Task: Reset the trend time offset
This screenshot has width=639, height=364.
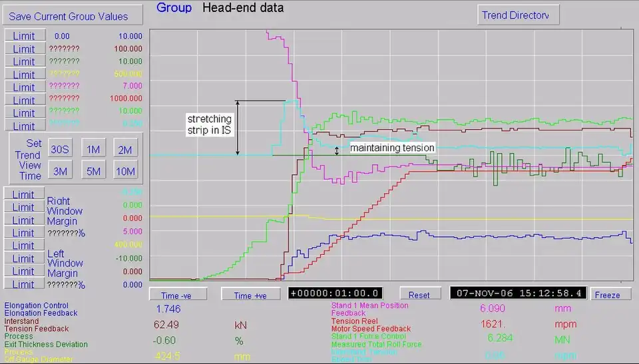Action: (419, 294)
